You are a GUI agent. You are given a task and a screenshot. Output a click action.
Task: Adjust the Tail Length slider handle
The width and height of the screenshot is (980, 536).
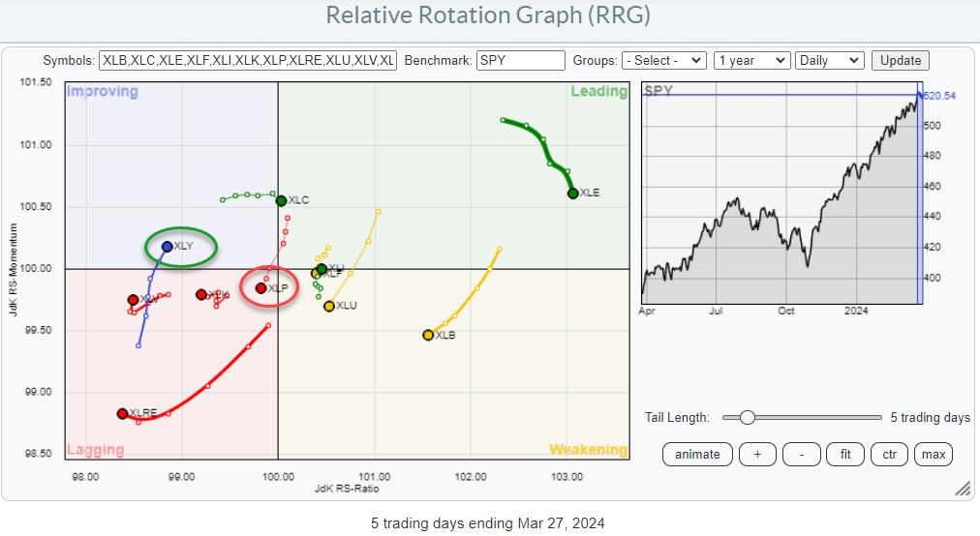747,417
